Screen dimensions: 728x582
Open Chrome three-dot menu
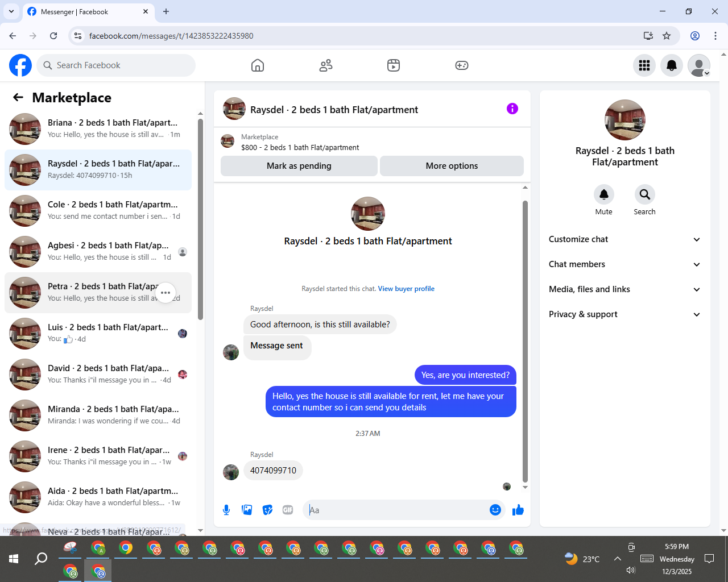tap(715, 36)
